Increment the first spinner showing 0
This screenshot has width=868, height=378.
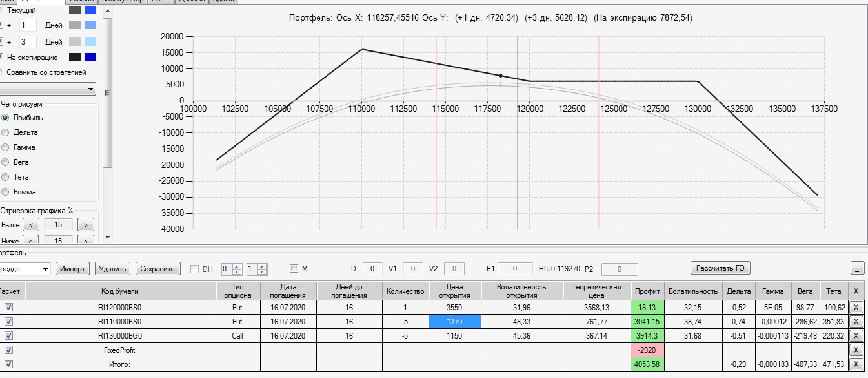pos(236,266)
